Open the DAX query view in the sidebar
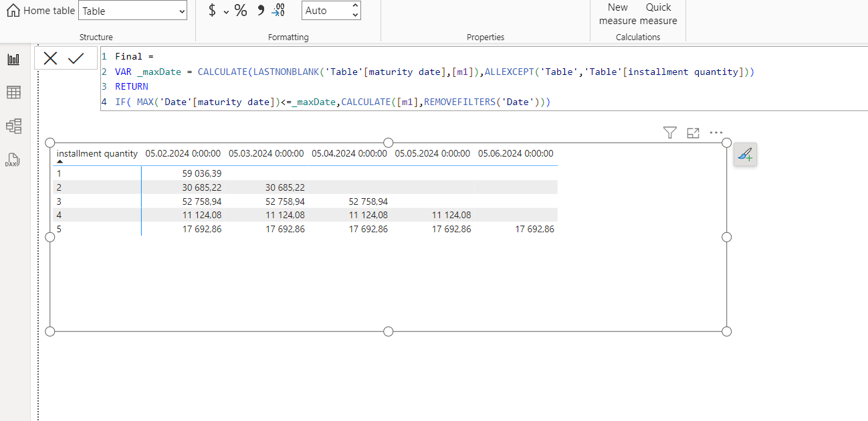Image resolution: width=868 pixels, height=421 pixels. pyautogui.click(x=13, y=159)
